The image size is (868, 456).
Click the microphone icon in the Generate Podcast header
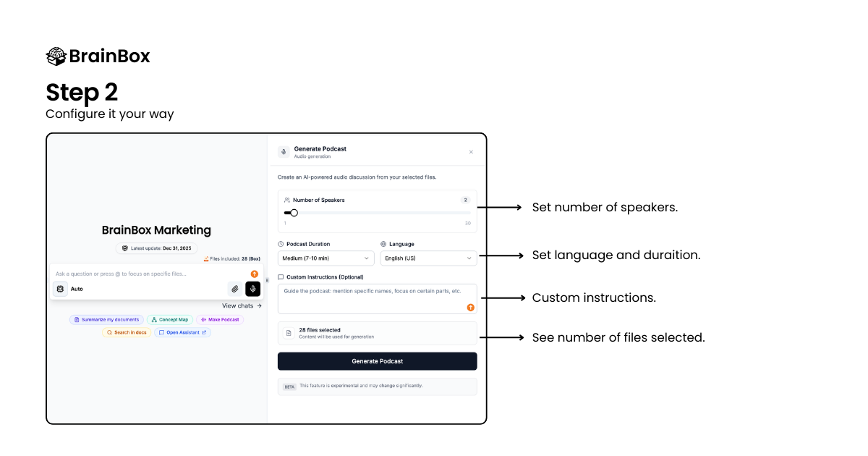tap(284, 151)
